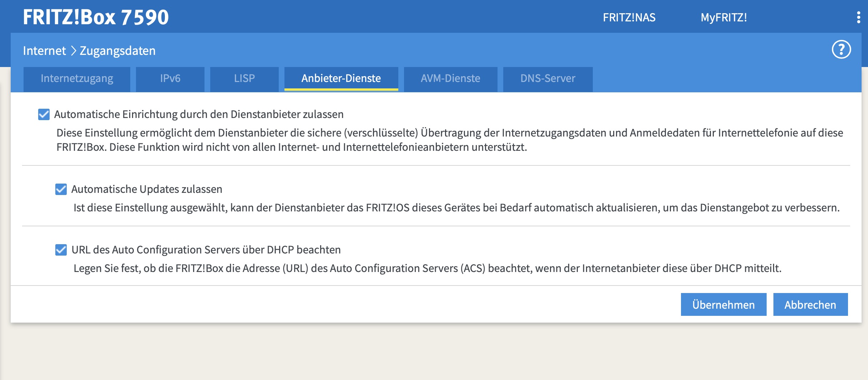Screen dimensions: 868x380
Task: Open the three-dot options menu
Action: (858, 17)
